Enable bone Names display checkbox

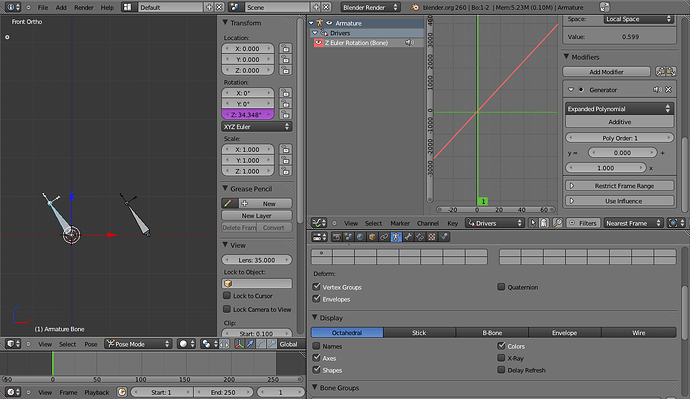click(x=316, y=346)
